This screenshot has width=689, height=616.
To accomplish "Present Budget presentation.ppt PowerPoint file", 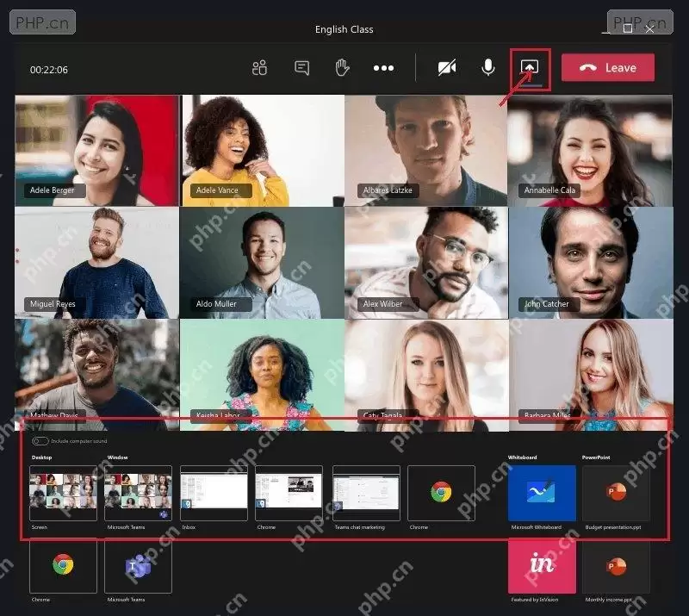I will [x=616, y=493].
